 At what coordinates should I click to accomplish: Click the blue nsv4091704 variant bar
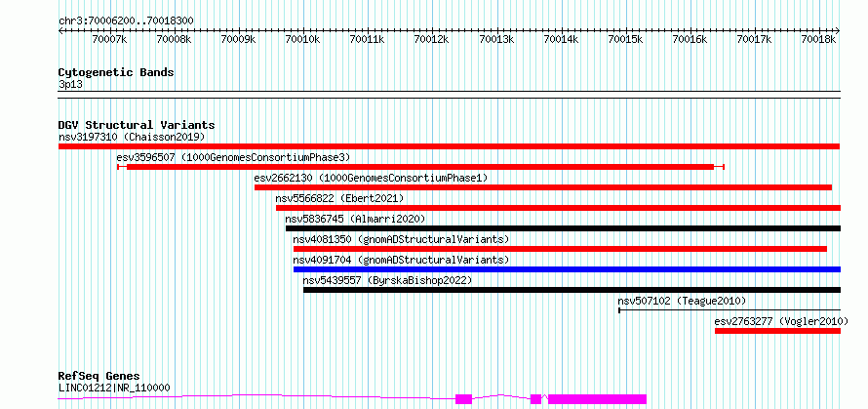click(x=567, y=269)
